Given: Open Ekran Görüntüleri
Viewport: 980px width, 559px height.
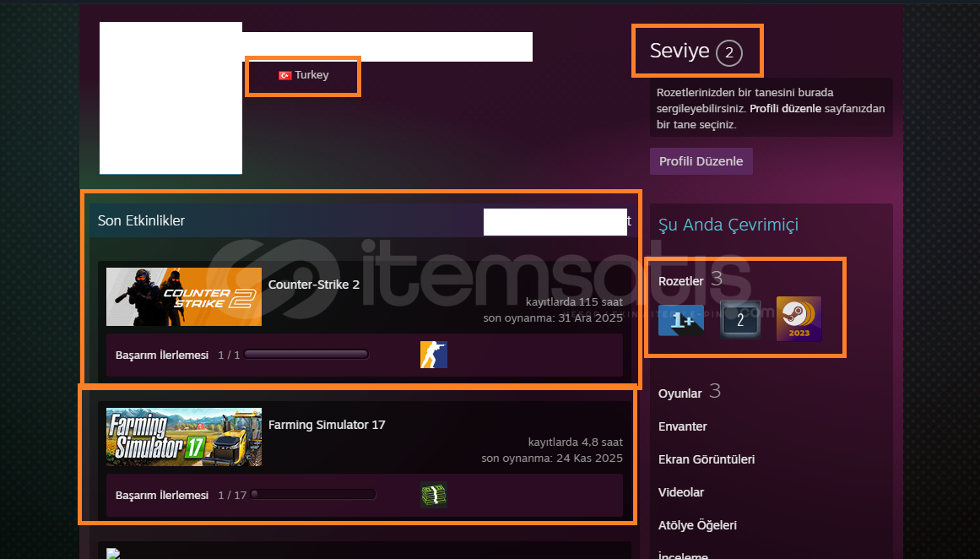Looking at the screenshot, I should 707,459.
